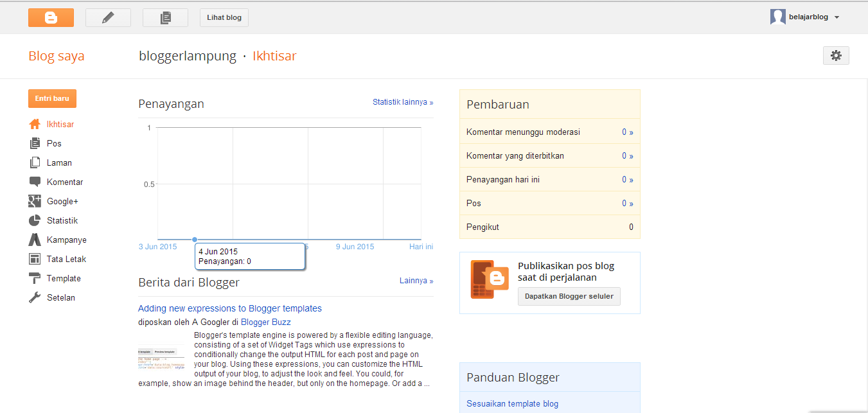Click the paint roller icon next to Template
This screenshot has width=868, height=413.
pyautogui.click(x=35, y=278)
